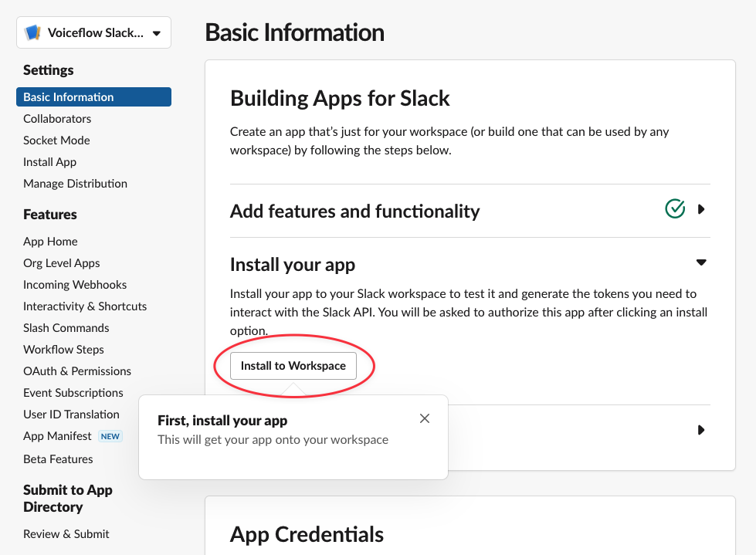Viewport: 756px width, 555px height.
Task: Open App Manifest page
Action: [x=57, y=436]
